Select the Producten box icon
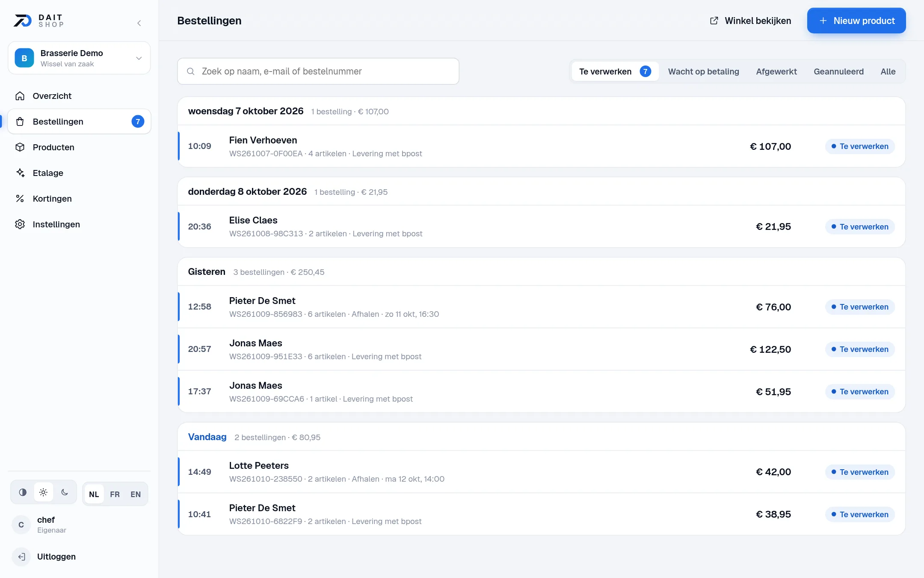Screen dimensions: 924x578 20,147
